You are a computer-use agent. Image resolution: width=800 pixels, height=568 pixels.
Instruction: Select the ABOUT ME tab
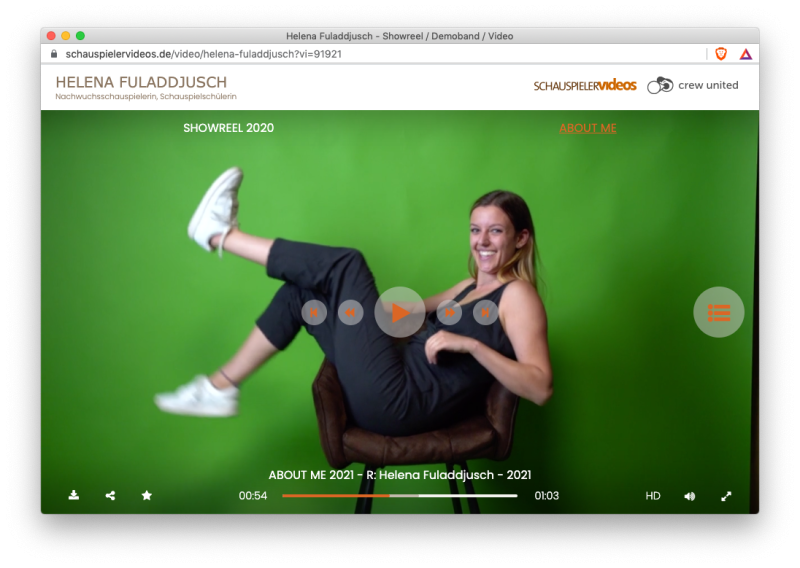click(x=588, y=128)
